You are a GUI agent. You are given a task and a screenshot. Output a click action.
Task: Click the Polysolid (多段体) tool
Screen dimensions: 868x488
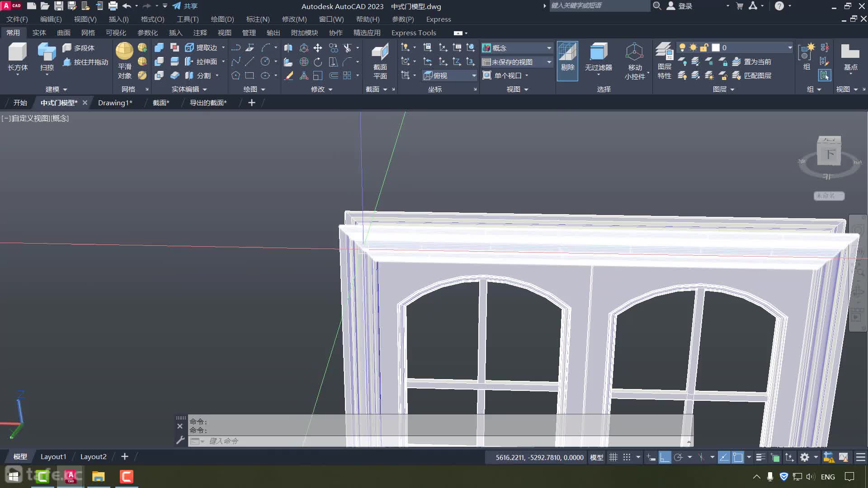tap(79, 47)
